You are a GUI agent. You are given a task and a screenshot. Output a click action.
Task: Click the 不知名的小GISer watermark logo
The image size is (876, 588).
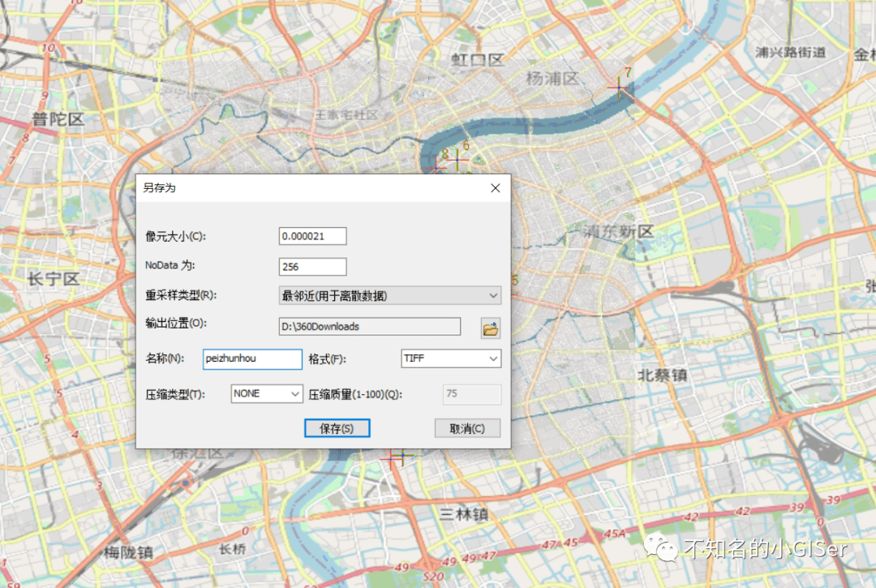click(x=664, y=549)
